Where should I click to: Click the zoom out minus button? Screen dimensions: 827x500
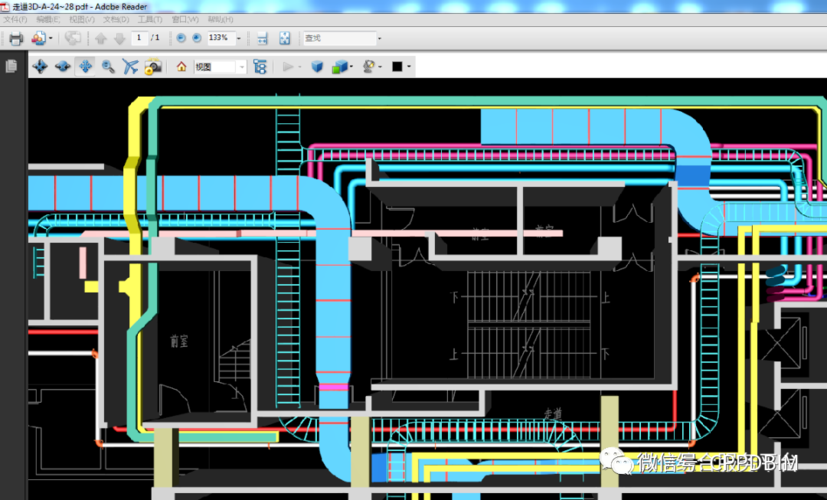[181, 39]
